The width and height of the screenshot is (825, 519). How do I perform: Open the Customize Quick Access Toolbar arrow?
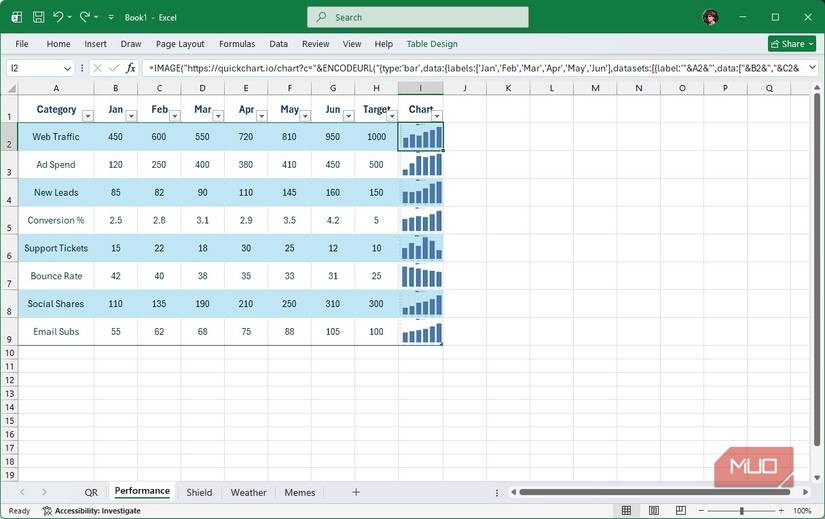111,17
